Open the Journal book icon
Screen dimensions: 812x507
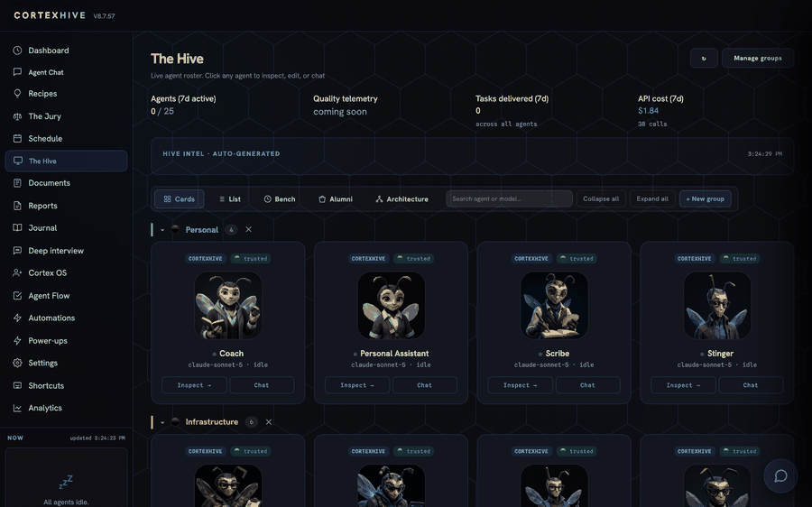(x=17, y=228)
